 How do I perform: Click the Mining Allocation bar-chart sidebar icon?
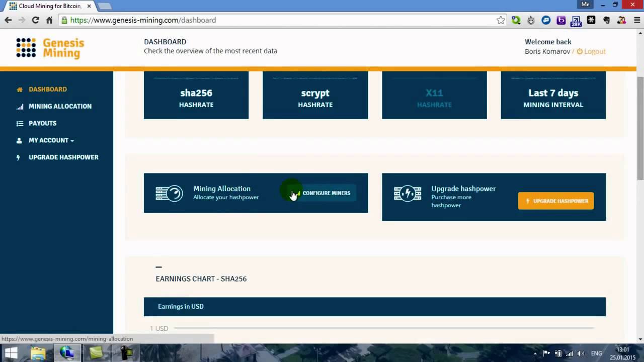20,107
